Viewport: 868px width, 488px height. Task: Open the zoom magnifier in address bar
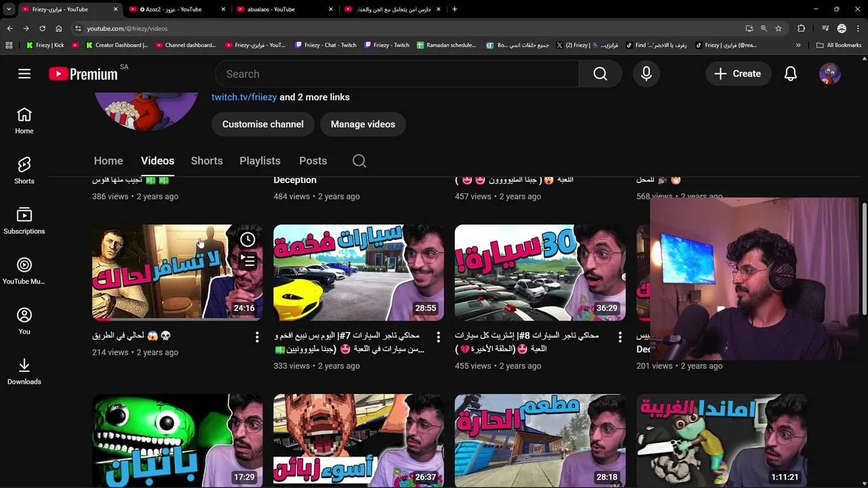pyautogui.click(x=764, y=28)
